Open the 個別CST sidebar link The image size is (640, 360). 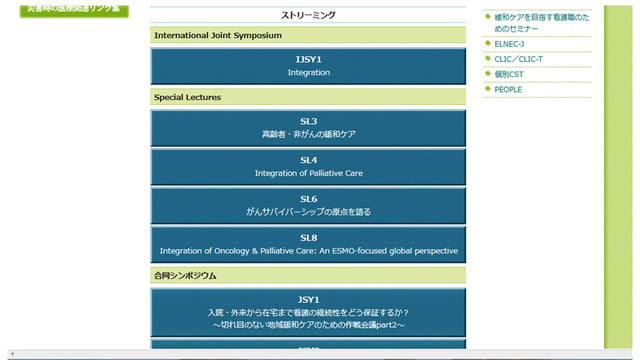pyautogui.click(x=509, y=74)
